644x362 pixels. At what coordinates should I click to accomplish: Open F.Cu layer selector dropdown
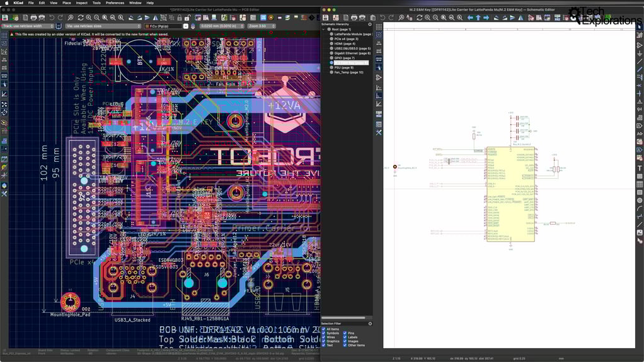pos(166,26)
